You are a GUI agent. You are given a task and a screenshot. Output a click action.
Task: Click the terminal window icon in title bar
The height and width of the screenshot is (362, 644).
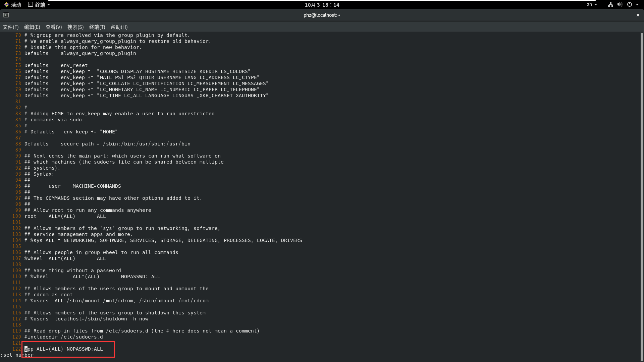click(6, 15)
